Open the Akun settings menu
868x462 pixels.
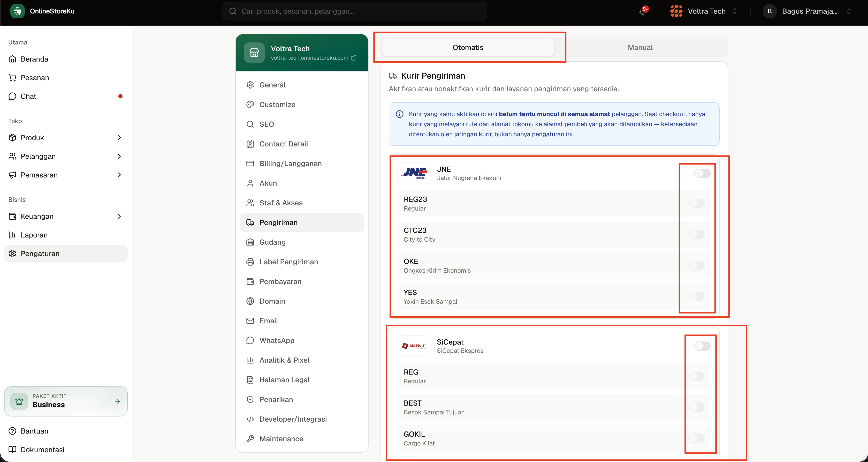pyautogui.click(x=302, y=183)
